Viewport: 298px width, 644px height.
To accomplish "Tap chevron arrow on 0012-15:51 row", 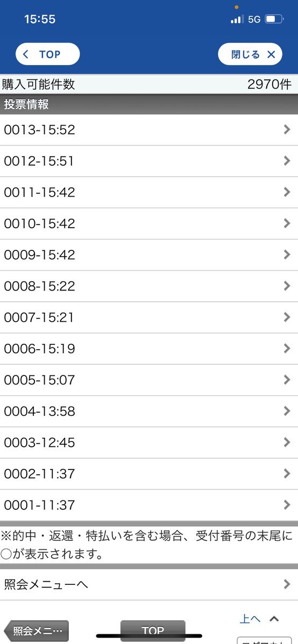I will [287, 161].
